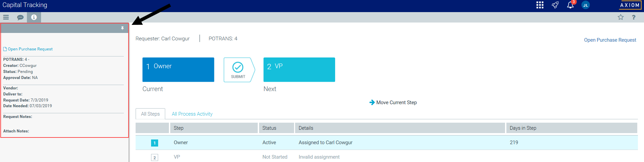The image size is (644, 162).
Task: Click the Days in Step column header
Action: [x=523, y=128]
